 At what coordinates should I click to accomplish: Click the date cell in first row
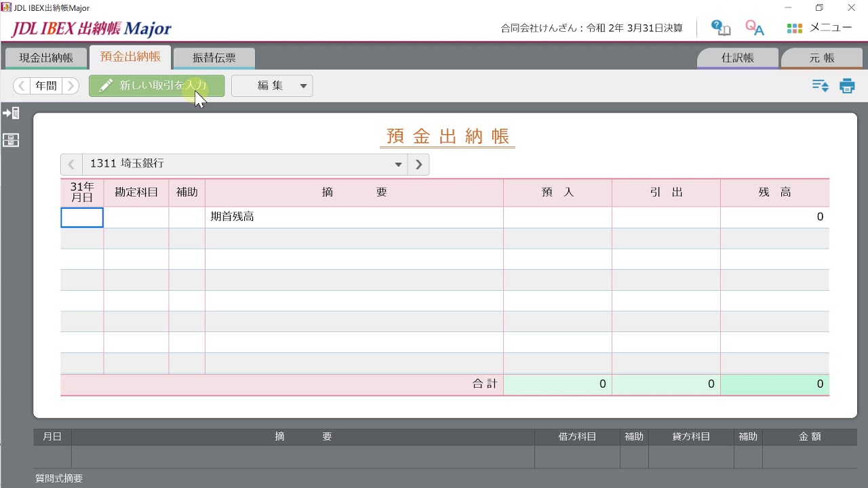tap(82, 217)
